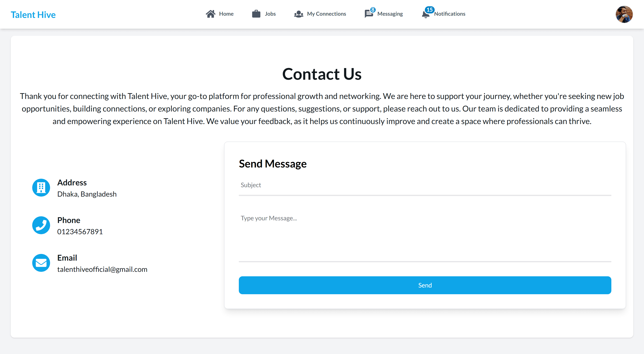Open the user profile avatar
The width and height of the screenshot is (644, 354).
point(624,14)
